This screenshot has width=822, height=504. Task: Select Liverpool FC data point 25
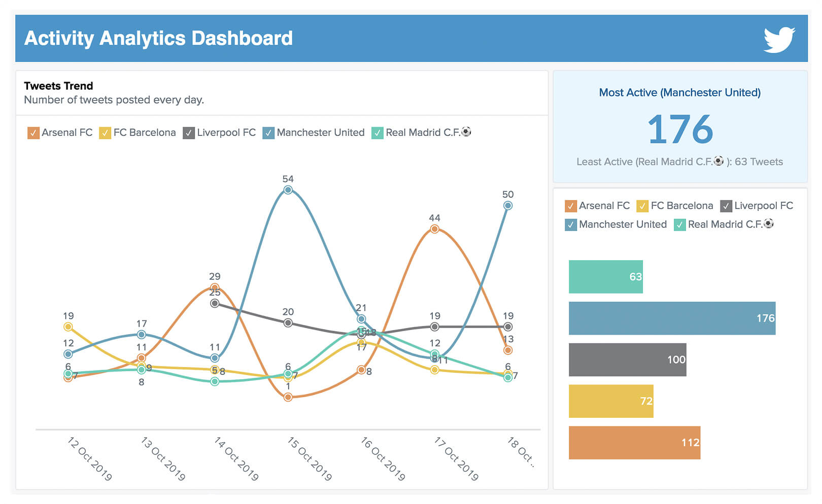[x=215, y=303]
